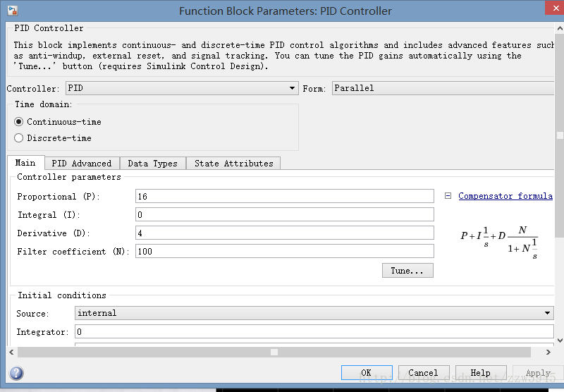Click the Tune... button
564x392 pixels.
407,271
